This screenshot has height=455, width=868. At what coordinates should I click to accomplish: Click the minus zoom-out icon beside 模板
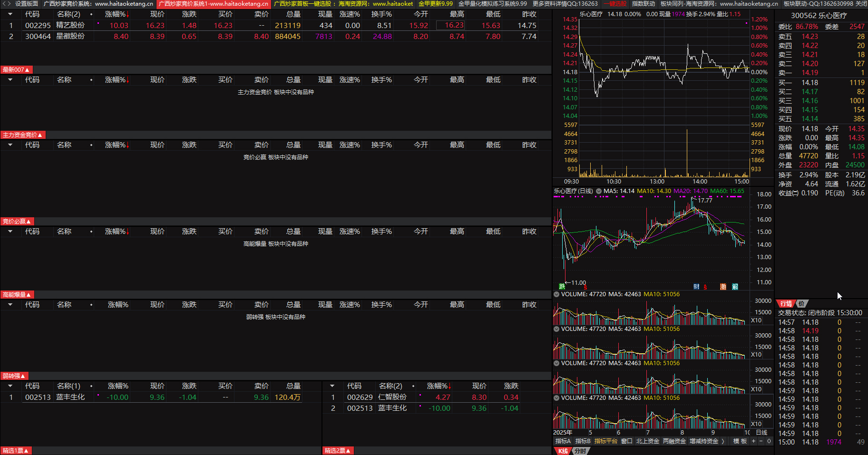tap(761, 441)
